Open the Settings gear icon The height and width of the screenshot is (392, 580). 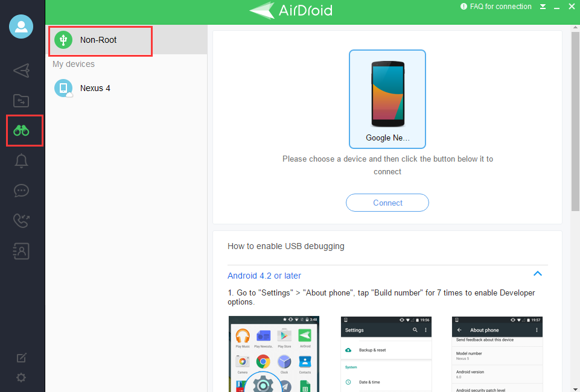[21, 378]
